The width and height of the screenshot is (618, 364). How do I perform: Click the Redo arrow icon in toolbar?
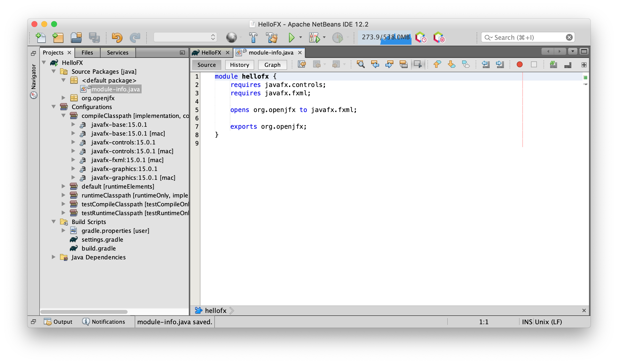pos(135,37)
